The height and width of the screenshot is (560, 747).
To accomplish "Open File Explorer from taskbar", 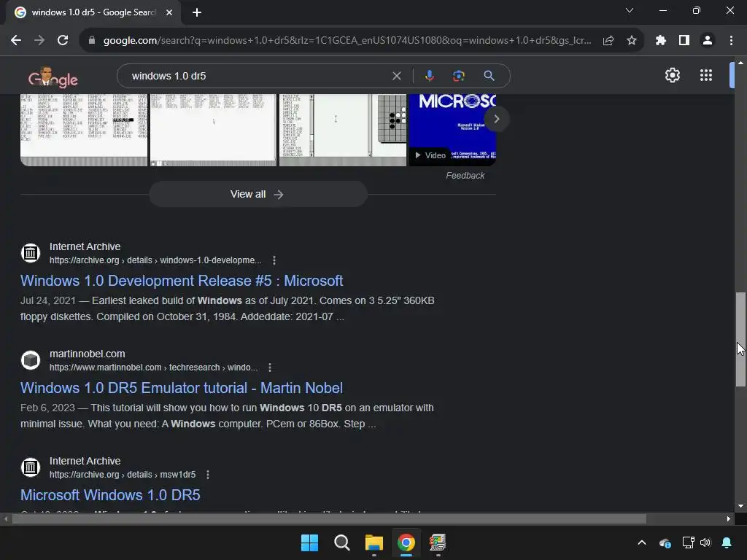I will click(x=374, y=542).
